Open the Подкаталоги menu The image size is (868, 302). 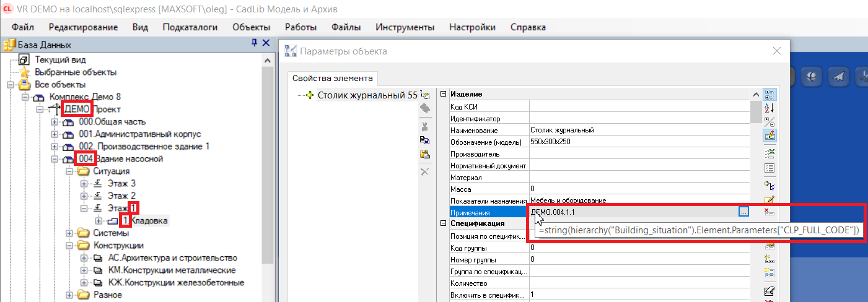coord(190,27)
